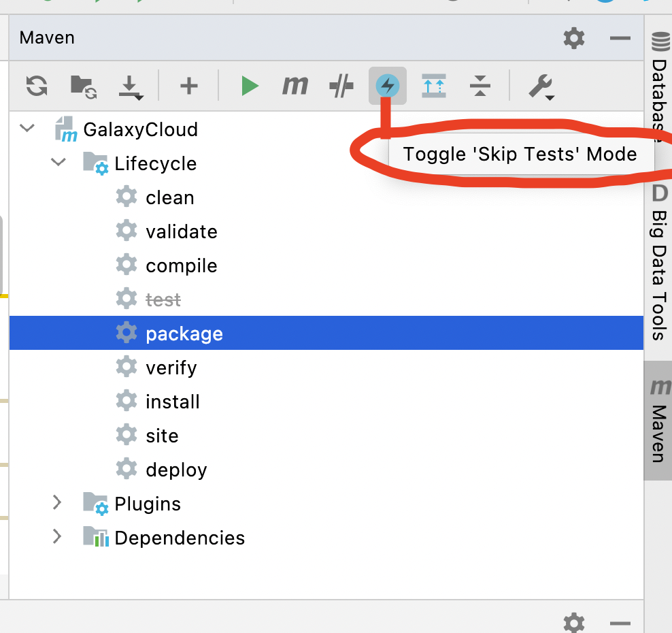Screen dimensions: 672x633
Task: Select the verify lifecycle goal
Action: [171, 368]
